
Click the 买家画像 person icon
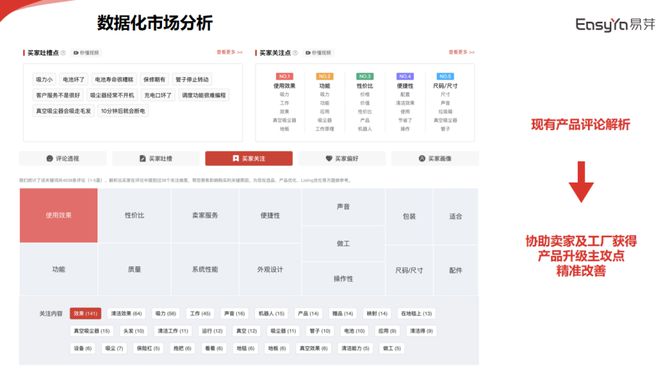pos(422,158)
